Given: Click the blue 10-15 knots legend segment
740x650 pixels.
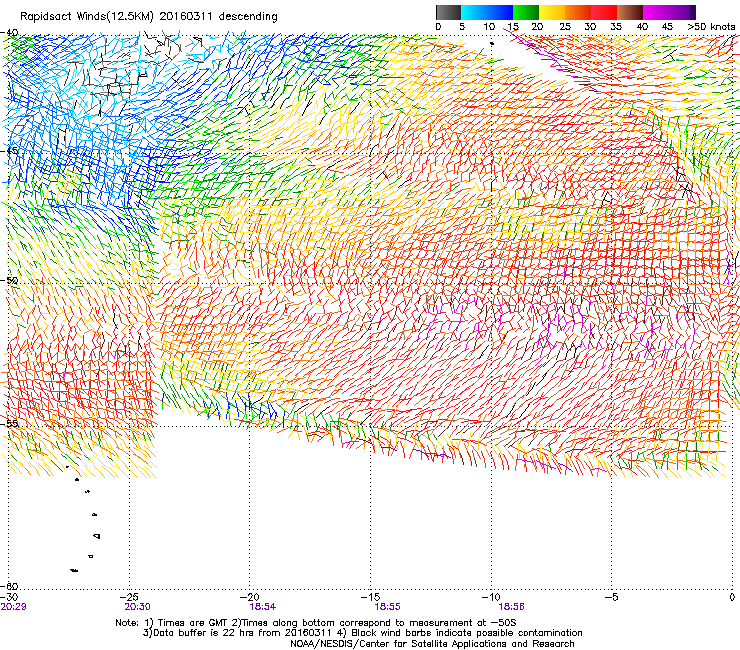Looking at the screenshot, I should pyautogui.click(x=500, y=12).
